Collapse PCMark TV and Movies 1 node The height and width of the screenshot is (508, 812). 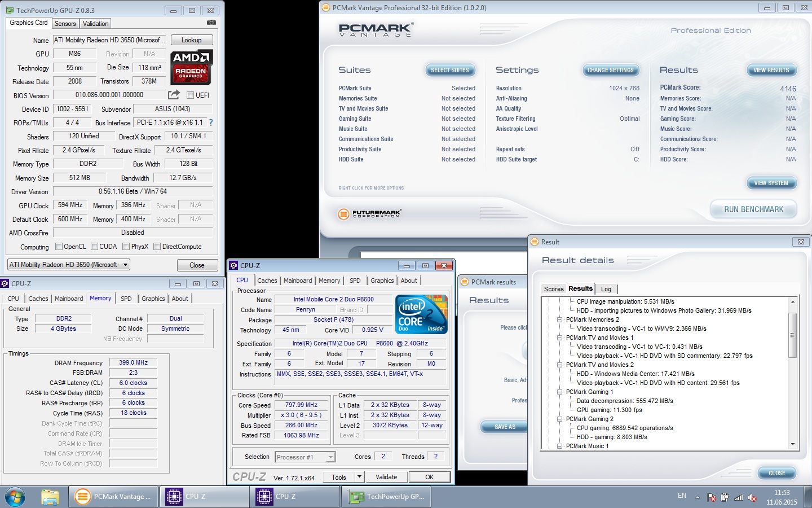[560, 338]
